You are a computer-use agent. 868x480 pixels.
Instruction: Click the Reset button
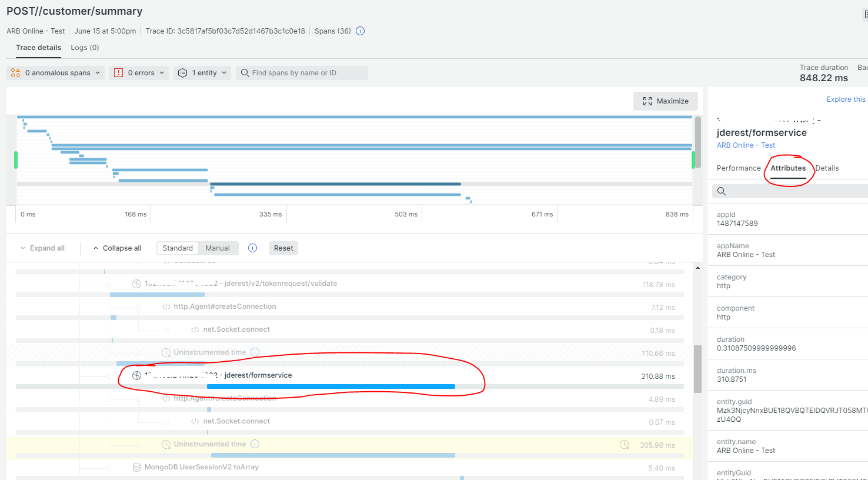click(x=283, y=248)
